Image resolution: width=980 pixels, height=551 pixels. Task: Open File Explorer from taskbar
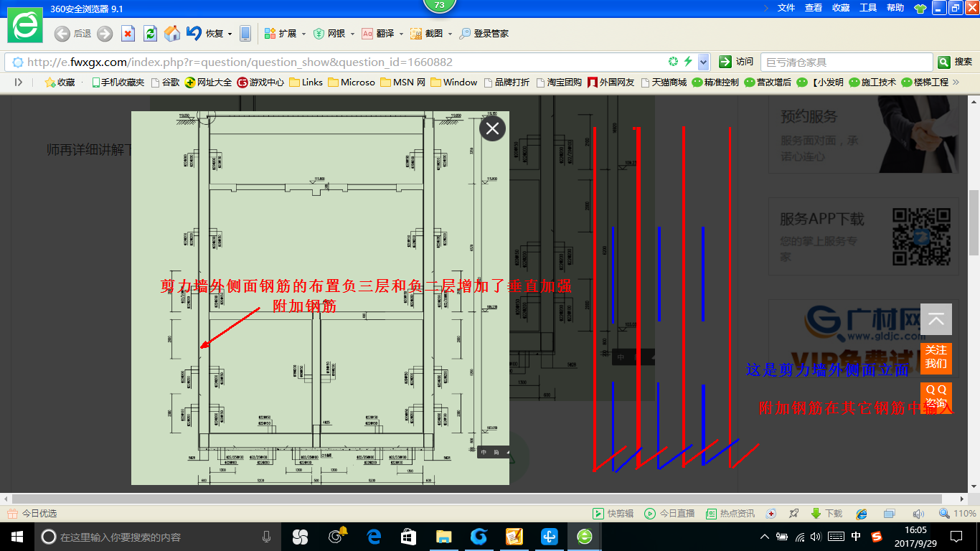[443, 537]
